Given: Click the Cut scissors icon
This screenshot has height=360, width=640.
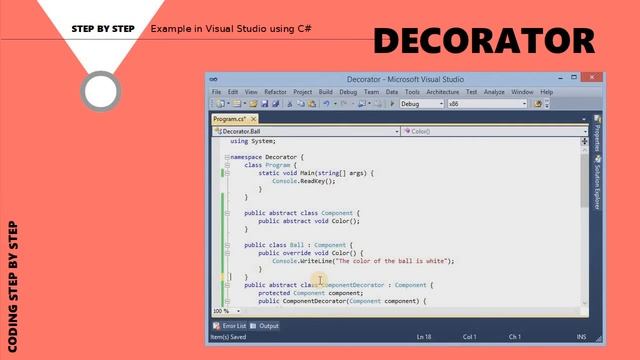Looking at the screenshot, I should point(290,104).
